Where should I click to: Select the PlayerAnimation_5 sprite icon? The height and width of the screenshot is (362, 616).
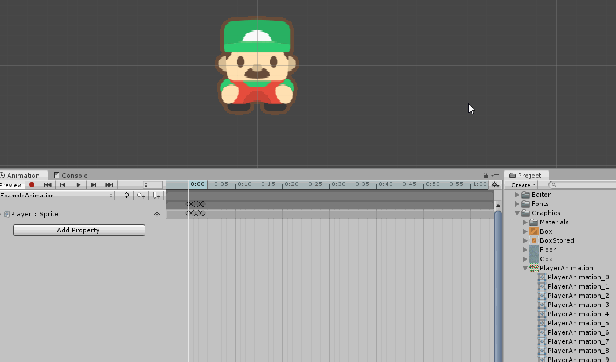(x=542, y=323)
